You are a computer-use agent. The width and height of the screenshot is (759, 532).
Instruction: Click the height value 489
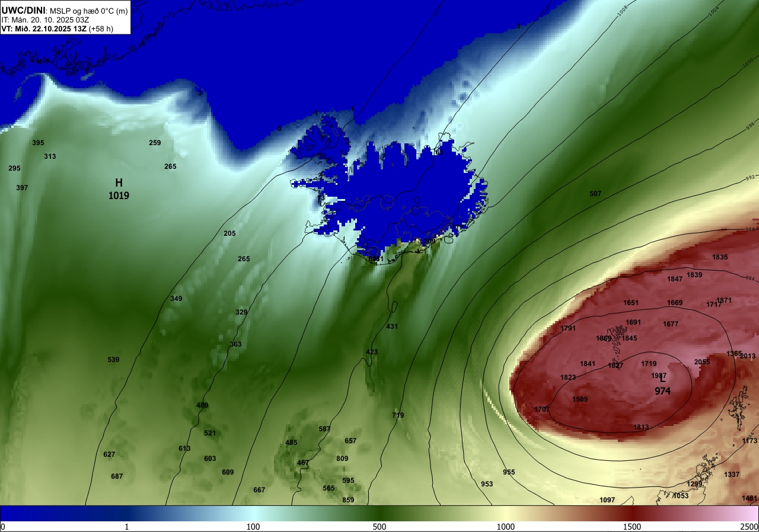point(202,405)
